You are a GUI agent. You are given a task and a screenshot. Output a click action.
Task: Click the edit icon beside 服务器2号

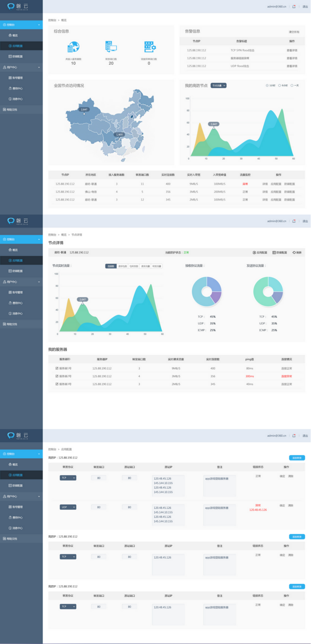pyautogui.click(x=57, y=376)
